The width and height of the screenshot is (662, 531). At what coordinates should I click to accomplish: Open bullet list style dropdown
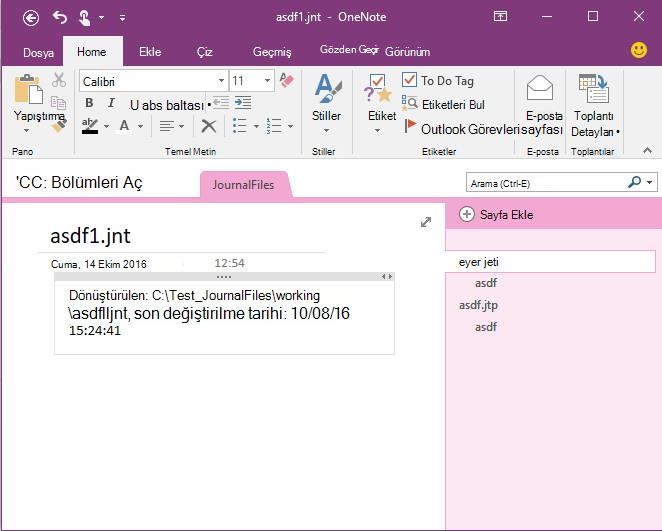tap(256, 126)
